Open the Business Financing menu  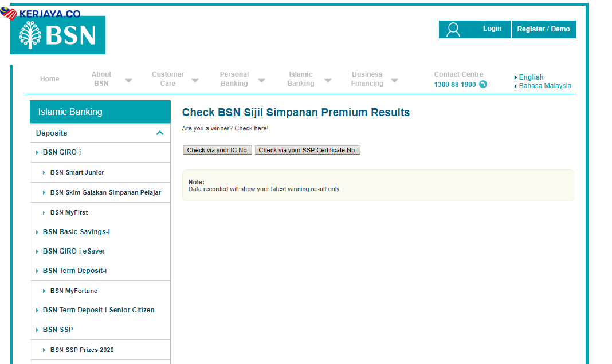367,79
